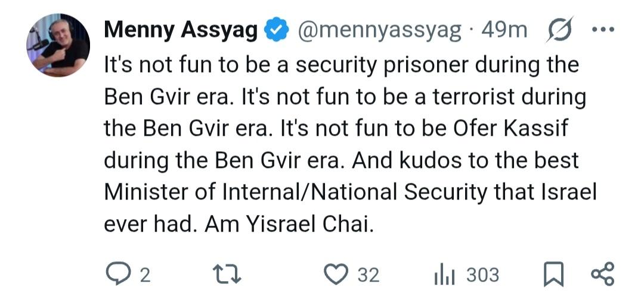644x299 pixels.
Task: Open Menny Assyag's profile picture
Action: [x=58, y=45]
